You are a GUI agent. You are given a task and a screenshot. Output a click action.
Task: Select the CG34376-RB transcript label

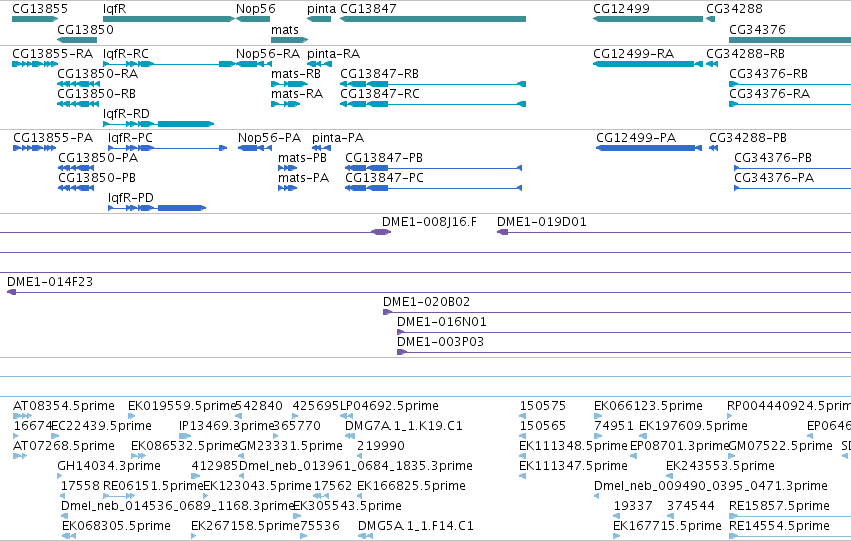768,74
